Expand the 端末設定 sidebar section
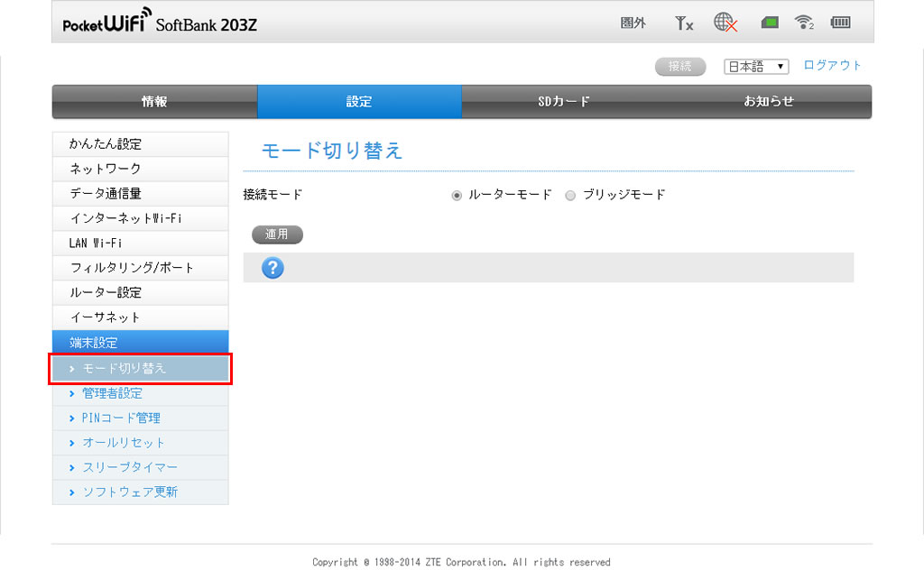924x570 pixels. [140, 343]
